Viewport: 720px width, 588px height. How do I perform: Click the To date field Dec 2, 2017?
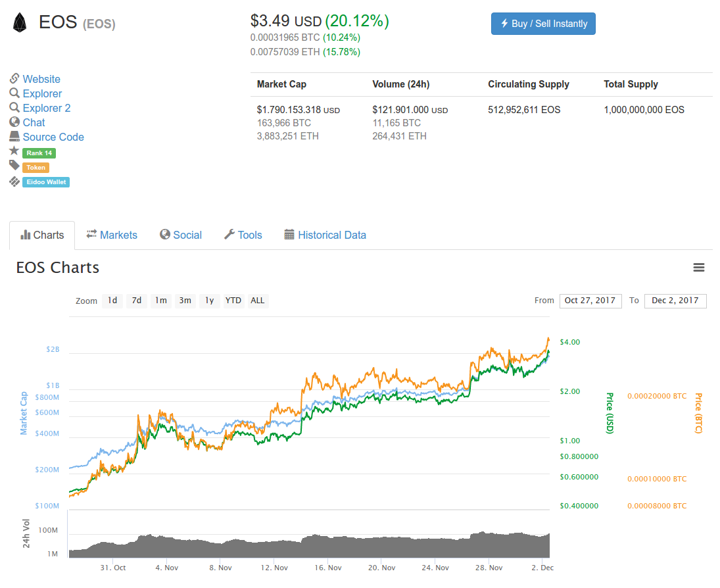click(675, 301)
